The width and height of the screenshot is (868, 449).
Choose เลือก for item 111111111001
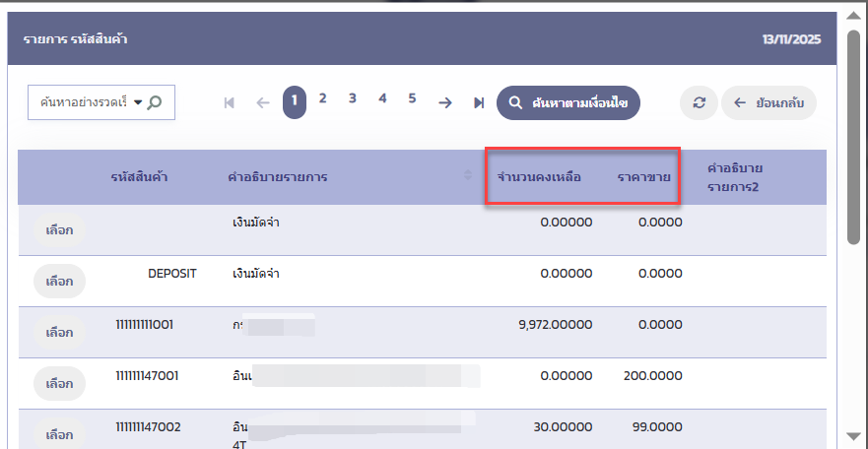pyautogui.click(x=59, y=332)
